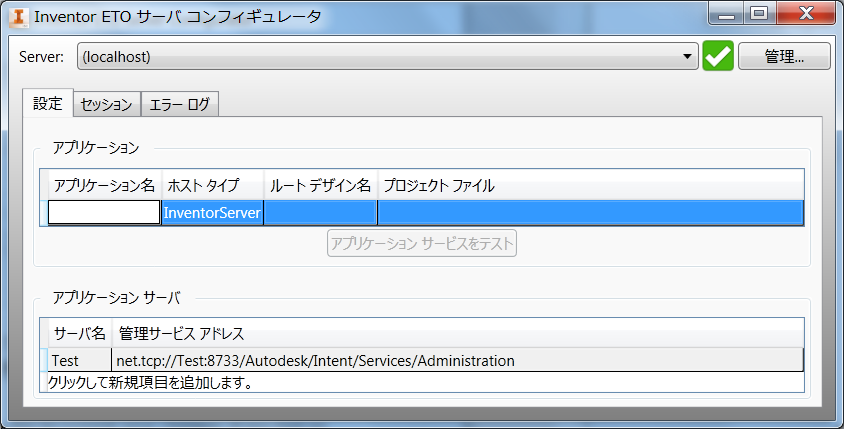Image resolution: width=844 pixels, height=429 pixels.
Task: Click the 管理サービス アドレス column header
Action: (x=458, y=334)
